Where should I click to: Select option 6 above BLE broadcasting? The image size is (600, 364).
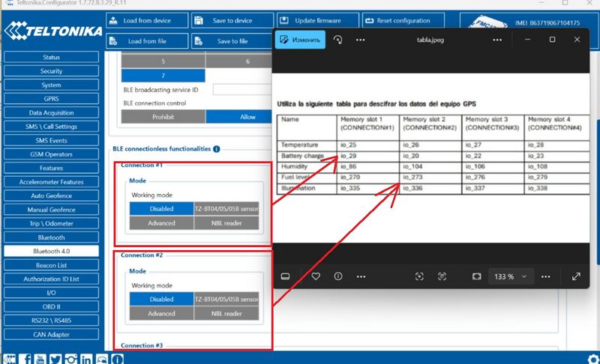pos(239,61)
